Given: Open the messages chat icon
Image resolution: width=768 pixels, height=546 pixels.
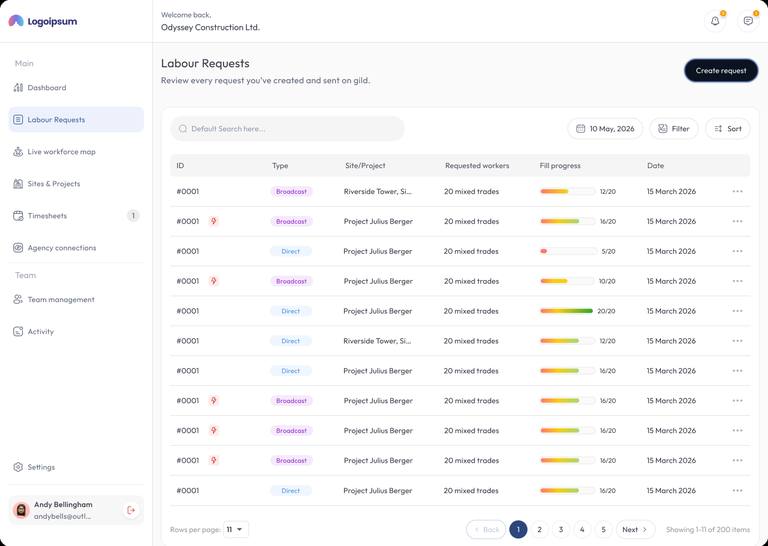Looking at the screenshot, I should (x=748, y=21).
